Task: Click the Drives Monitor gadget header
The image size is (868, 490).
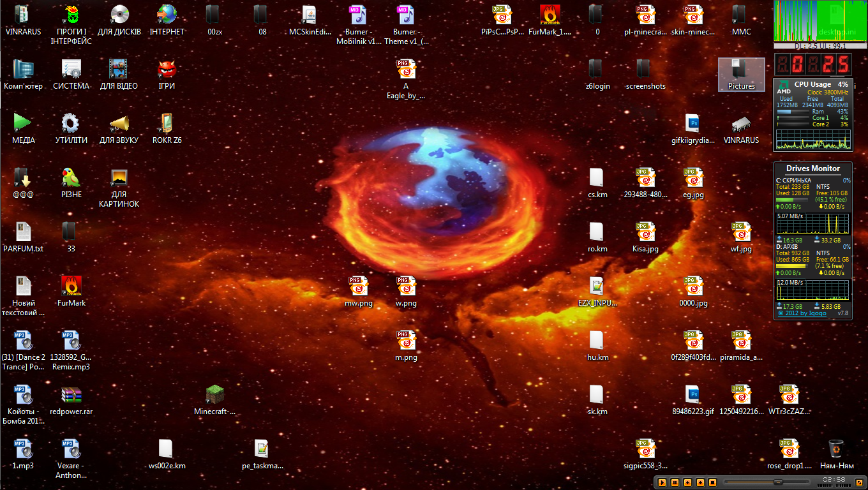Action: pyautogui.click(x=813, y=168)
